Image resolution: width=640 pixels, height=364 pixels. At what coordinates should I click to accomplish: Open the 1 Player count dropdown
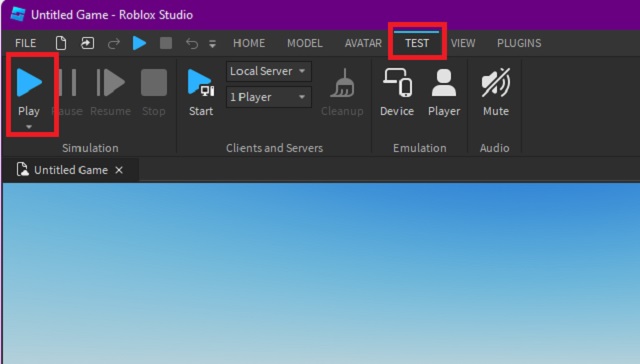(269, 97)
